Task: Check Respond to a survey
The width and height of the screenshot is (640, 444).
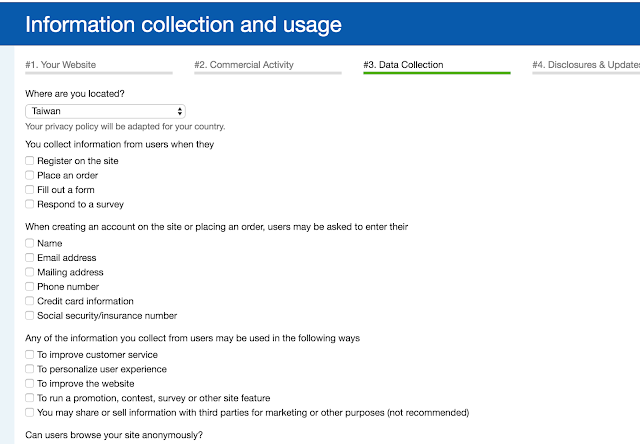Action: (x=29, y=204)
